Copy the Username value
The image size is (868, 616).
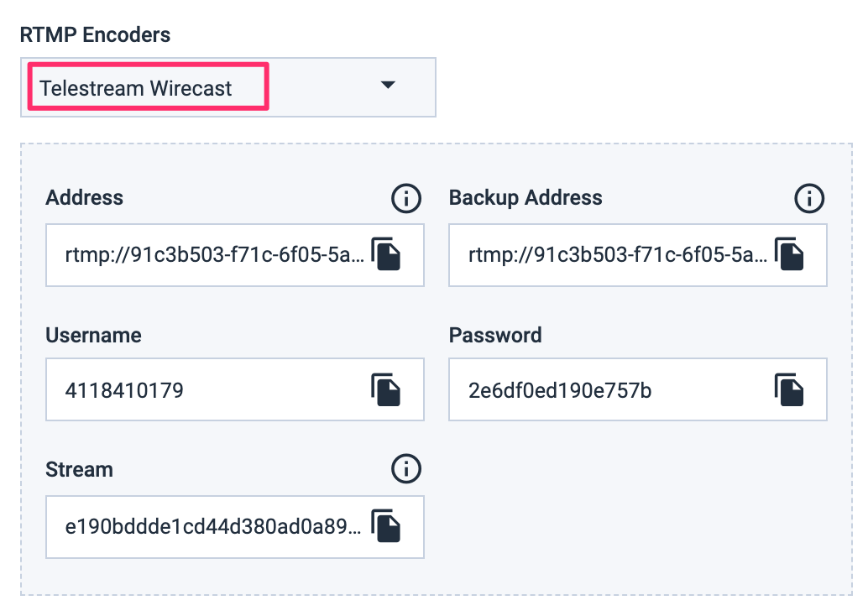tap(386, 389)
